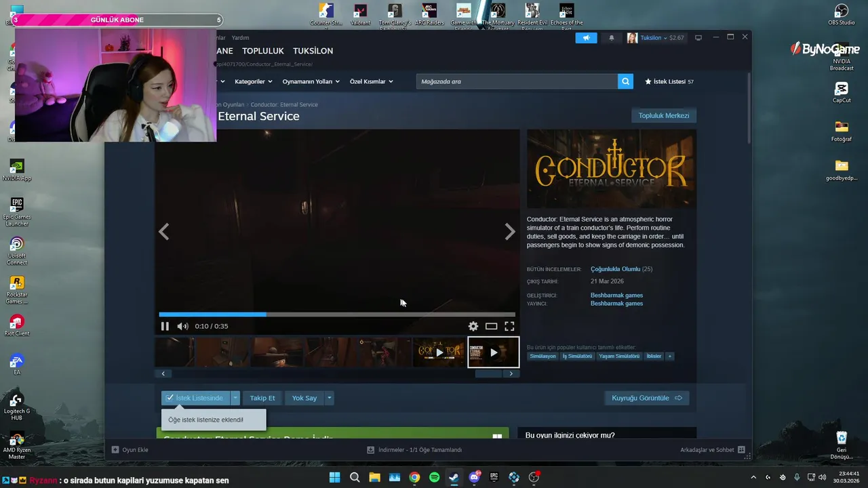Open Arkadaşlar ve Sohbet friends chat
868x488 pixels.
coord(713,450)
